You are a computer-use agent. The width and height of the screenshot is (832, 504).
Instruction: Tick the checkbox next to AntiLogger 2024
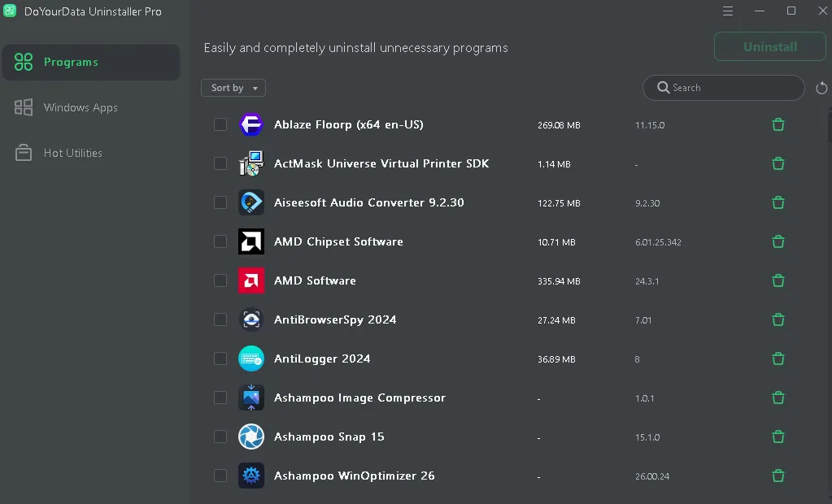point(220,358)
